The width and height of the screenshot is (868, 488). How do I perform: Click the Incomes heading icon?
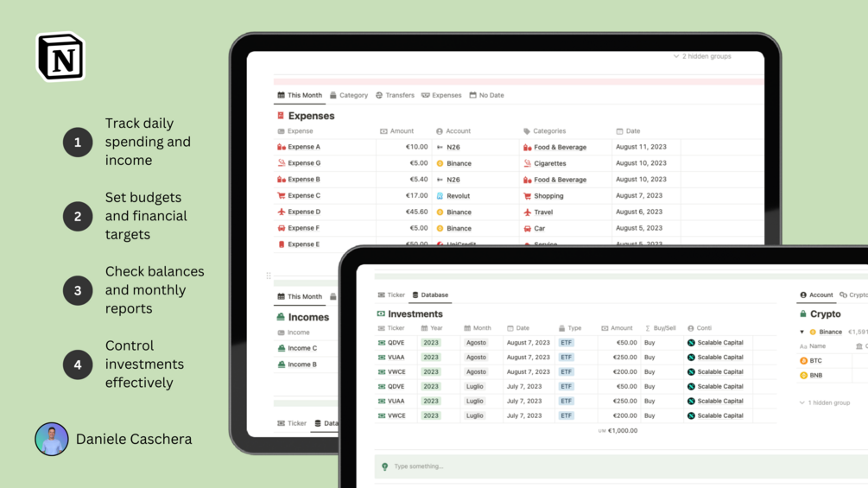click(x=281, y=317)
